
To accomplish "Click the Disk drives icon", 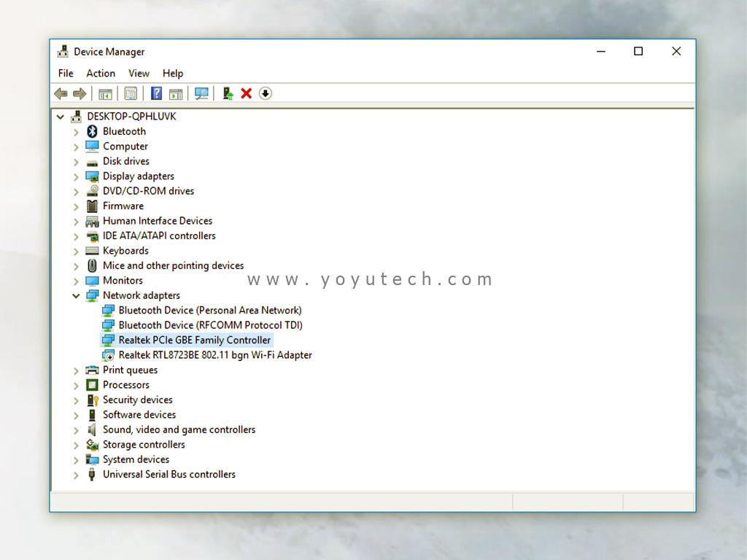I will coord(93,162).
